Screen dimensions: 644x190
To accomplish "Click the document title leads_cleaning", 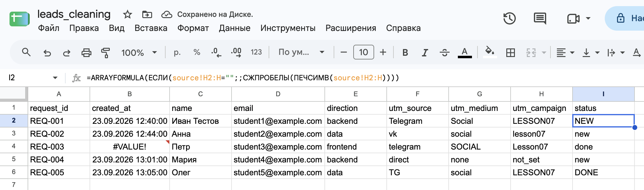I will pyautogui.click(x=74, y=14).
